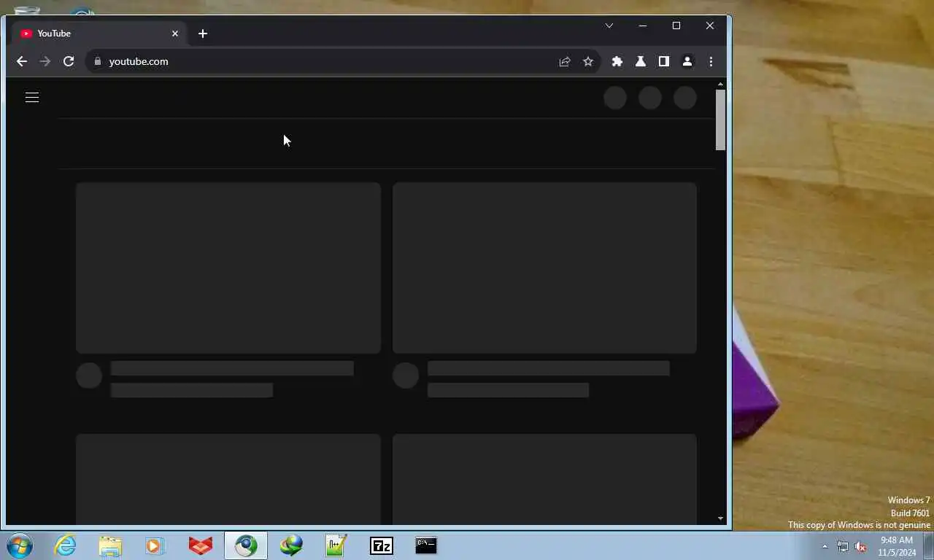The image size is (934, 560).
Task: Reload the youtube.com page
Action: 69,61
